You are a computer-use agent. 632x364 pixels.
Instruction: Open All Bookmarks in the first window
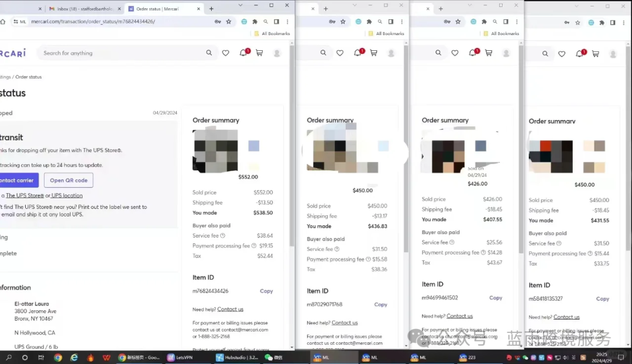272,33
